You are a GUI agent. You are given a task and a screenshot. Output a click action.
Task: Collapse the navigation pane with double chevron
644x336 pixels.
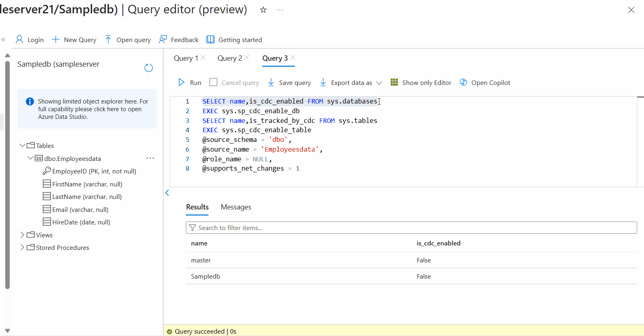point(3,40)
